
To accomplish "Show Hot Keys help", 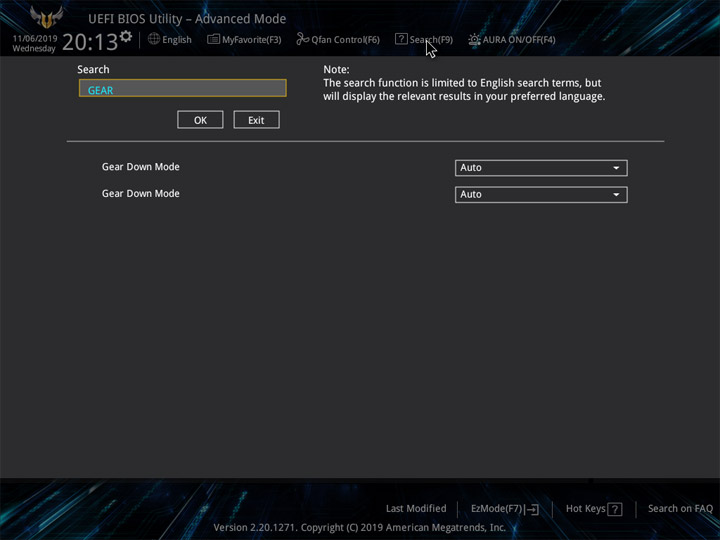I will click(594, 509).
